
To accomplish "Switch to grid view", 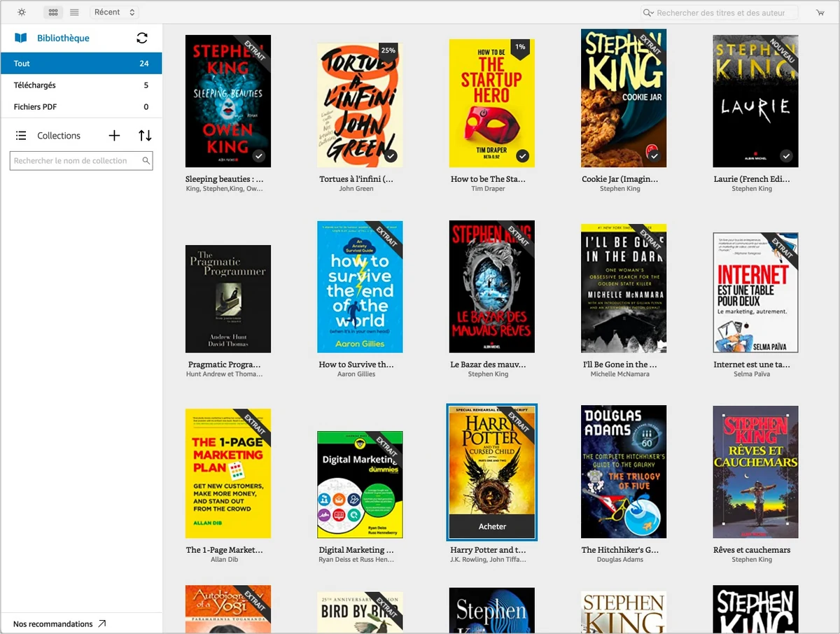I will pos(52,13).
